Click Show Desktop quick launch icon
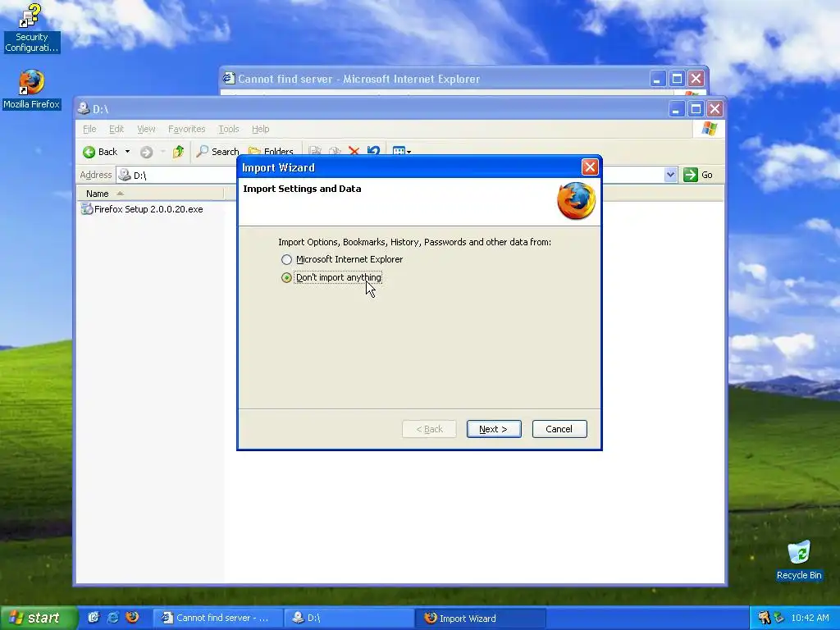Image resolution: width=840 pixels, height=630 pixels. (94, 618)
